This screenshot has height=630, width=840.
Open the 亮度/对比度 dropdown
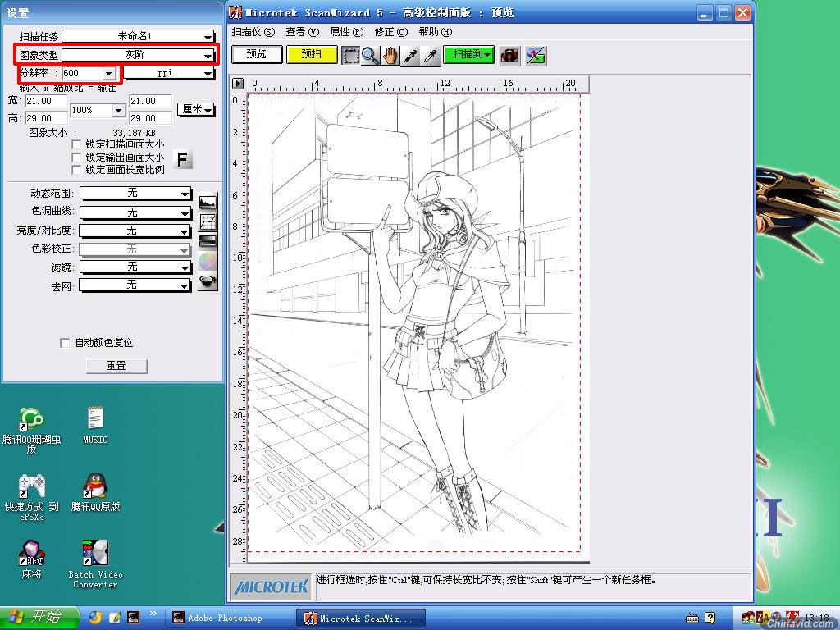click(x=135, y=231)
